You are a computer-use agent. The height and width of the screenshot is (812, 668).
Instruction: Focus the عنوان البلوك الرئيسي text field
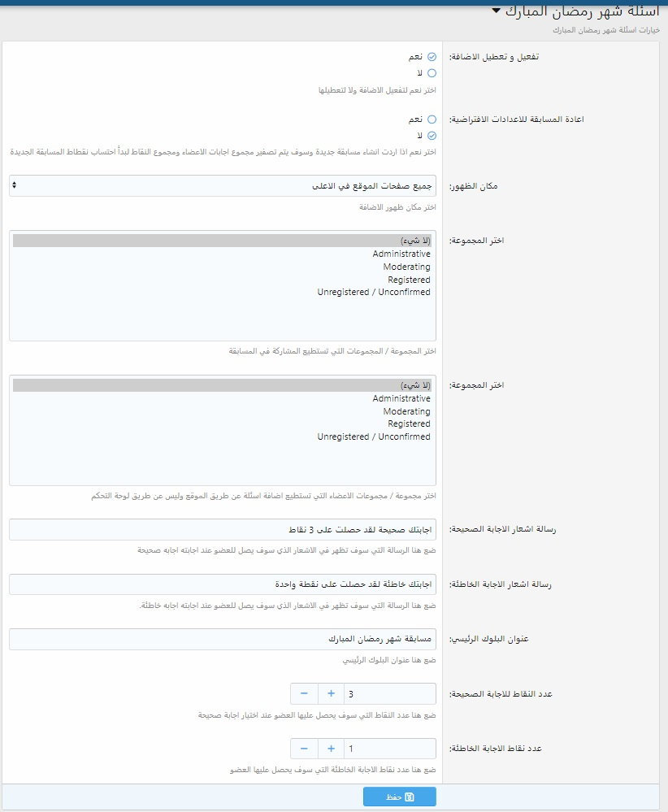pyautogui.click(x=223, y=639)
